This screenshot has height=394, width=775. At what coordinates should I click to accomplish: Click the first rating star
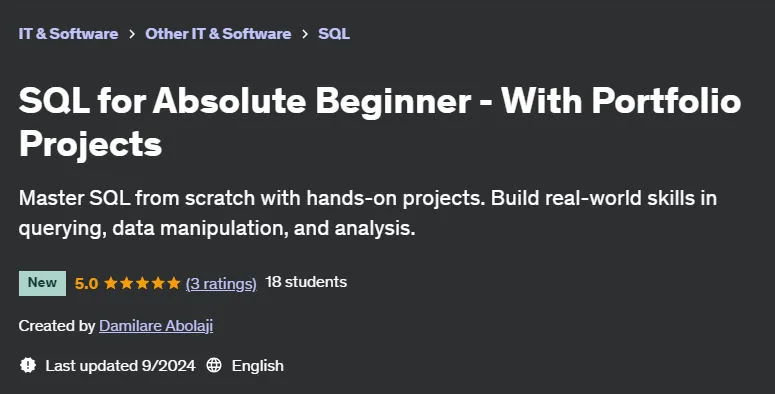(x=111, y=283)
